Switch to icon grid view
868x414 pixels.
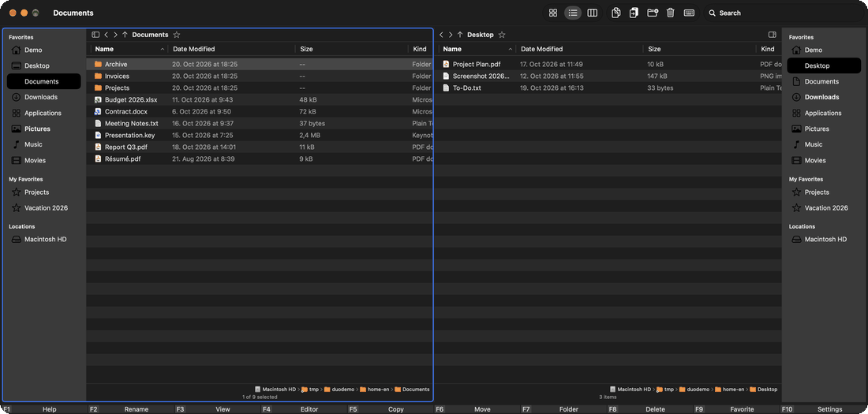(x=552, y=13)
